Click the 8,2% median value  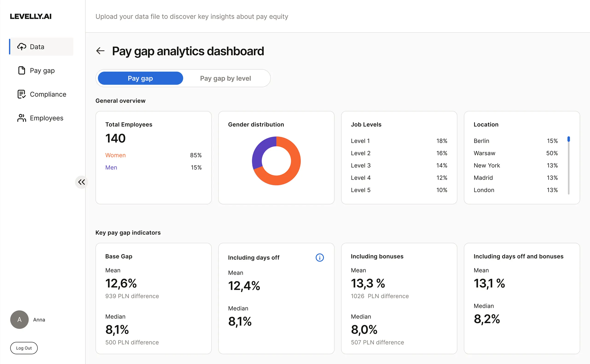pyautogui.click(x=487, y=319)
